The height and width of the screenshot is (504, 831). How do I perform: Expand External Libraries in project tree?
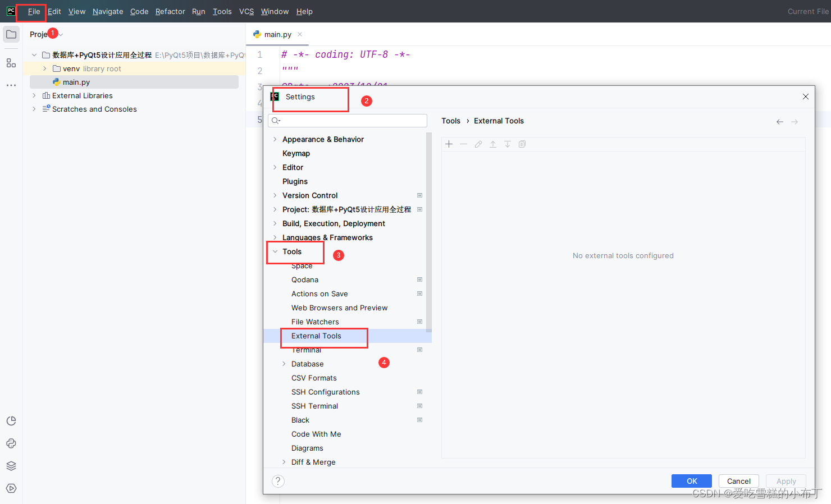point(34,95)
